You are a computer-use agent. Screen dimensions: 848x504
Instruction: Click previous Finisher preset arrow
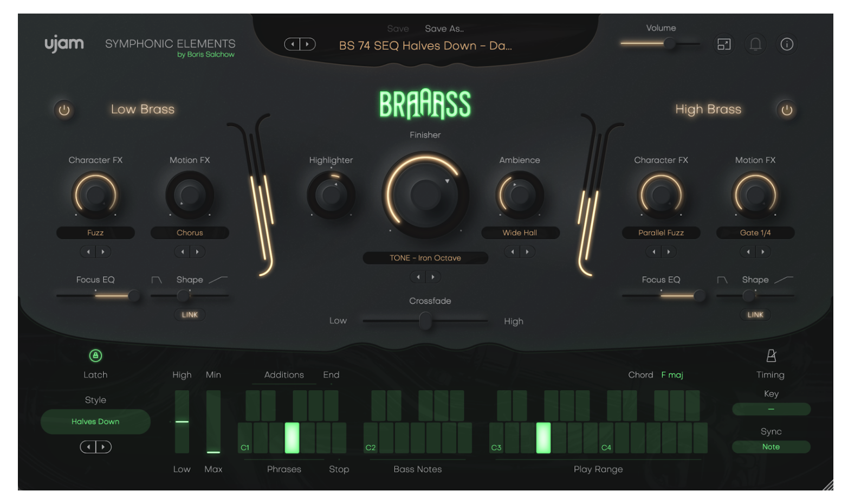[x=418, y=277]
